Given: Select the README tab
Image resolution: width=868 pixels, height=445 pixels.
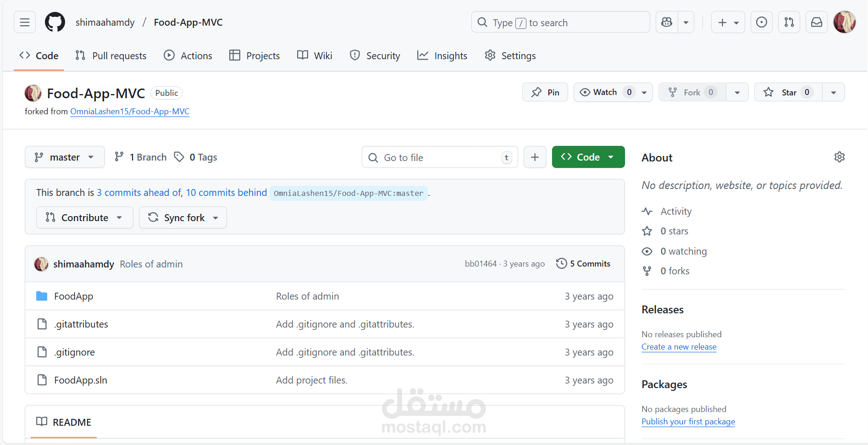Looking at the screenshot, I should pyautogui.click(x=64, y=422).
